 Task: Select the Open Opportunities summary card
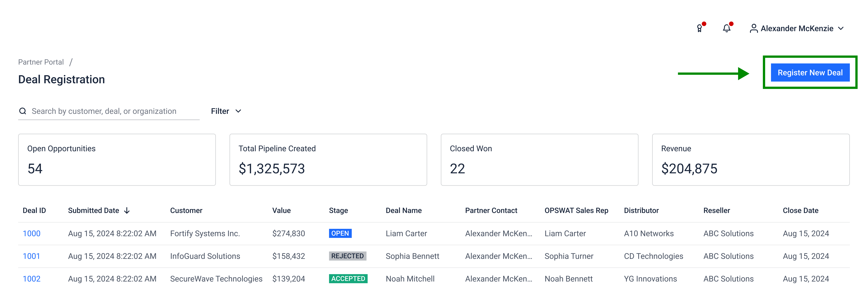pyautogui.click(x=117, y=159)
